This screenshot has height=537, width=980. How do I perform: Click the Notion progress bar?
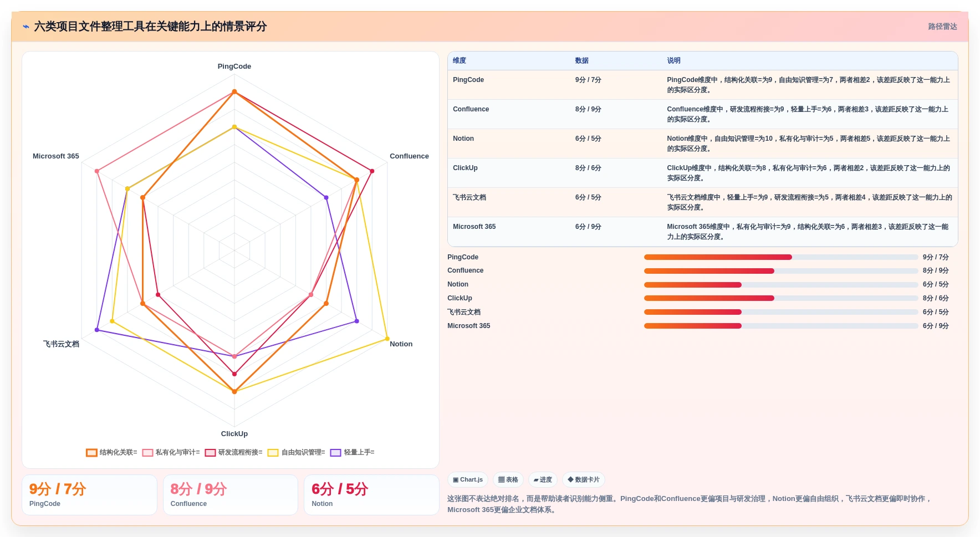pos(781,285)
